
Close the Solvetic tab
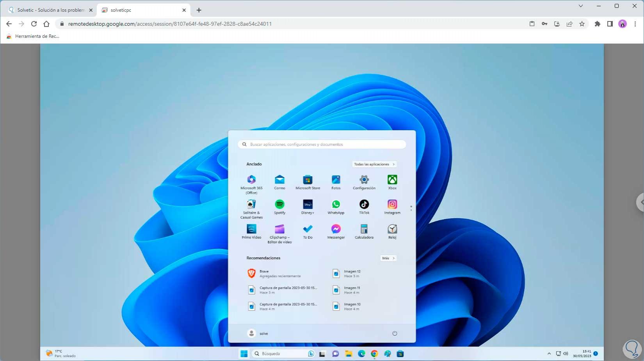[x=91, y=10]
